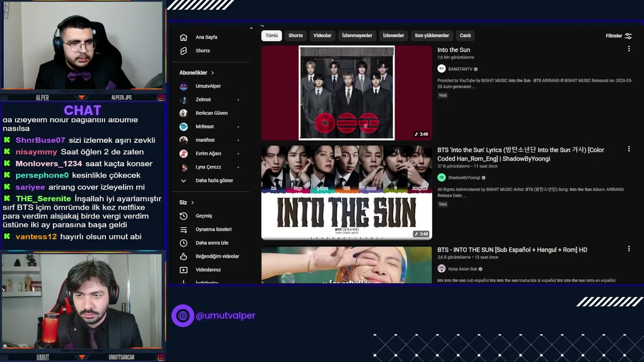Open BTS 'Into the Sun' Lyrics video title
Image resolution: width=644 pixels, height=362 pixels.
point(521,154)
